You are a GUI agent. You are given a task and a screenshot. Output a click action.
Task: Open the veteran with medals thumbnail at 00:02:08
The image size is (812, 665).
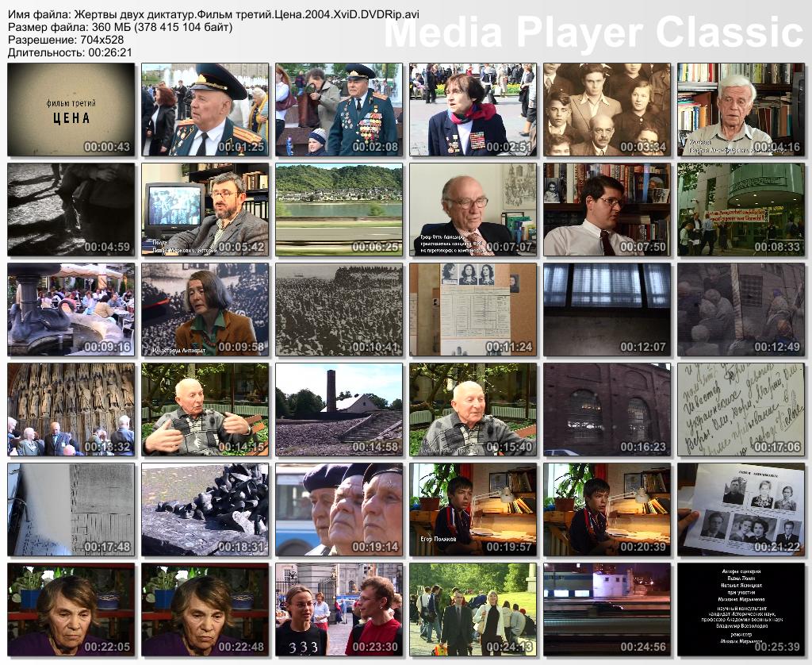(x=339, y=110)
